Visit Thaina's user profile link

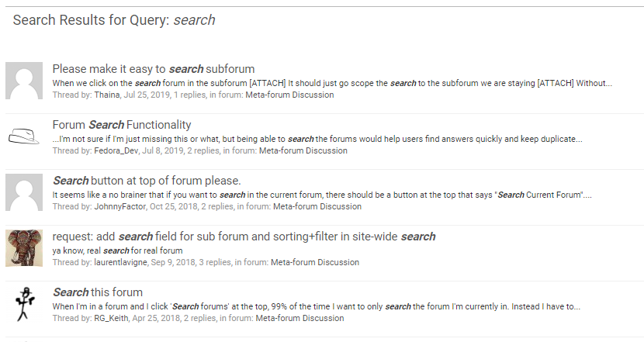[x=107, y=95]
